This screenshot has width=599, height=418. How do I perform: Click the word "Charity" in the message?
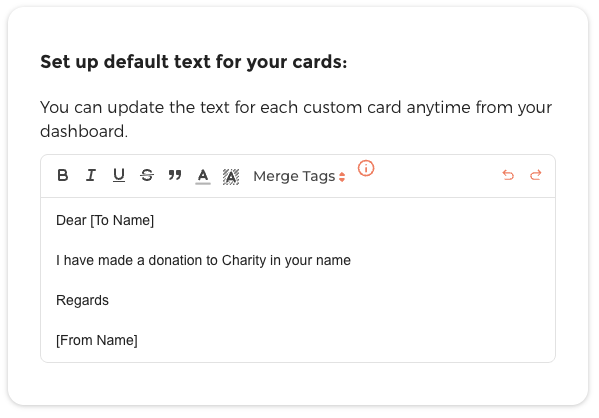[x=244, y=261]
